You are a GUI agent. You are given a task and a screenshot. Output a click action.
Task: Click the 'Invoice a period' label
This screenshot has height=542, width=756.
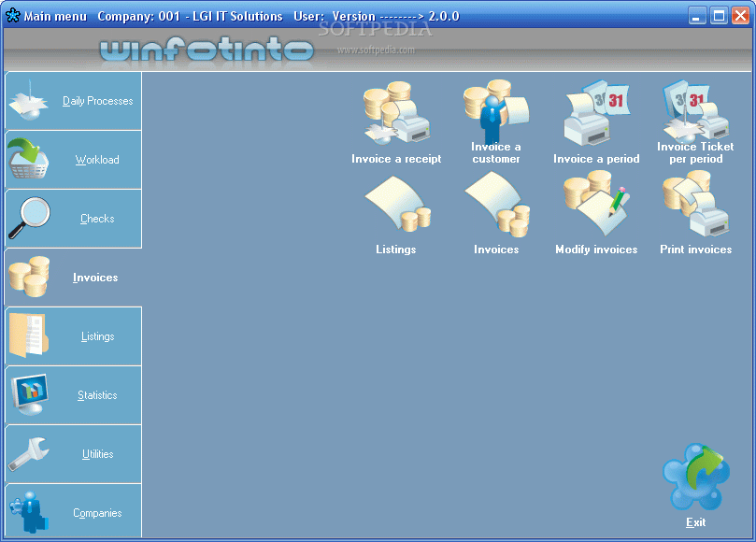(x=596, y=159)
